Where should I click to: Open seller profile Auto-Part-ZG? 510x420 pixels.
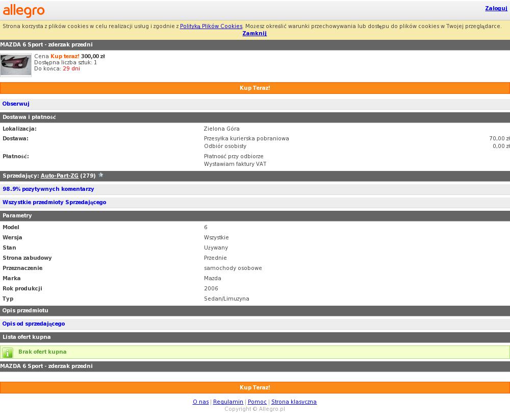coord(60,176)
